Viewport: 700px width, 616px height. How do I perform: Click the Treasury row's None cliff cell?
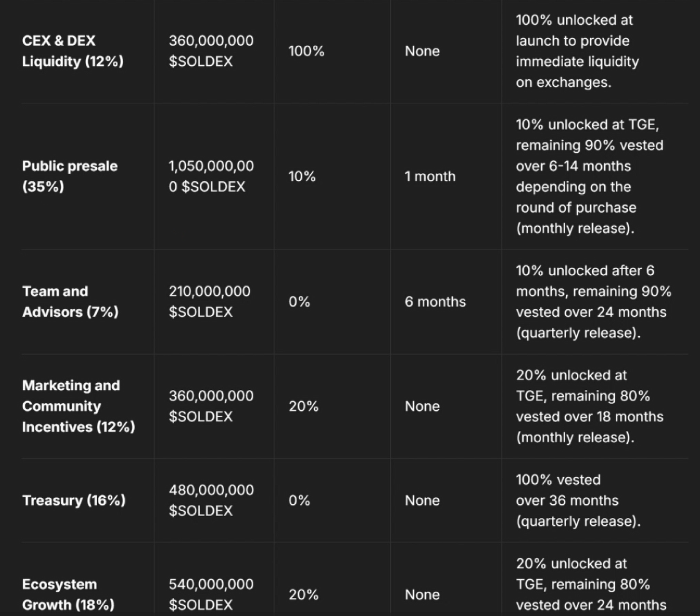[422, 500]
